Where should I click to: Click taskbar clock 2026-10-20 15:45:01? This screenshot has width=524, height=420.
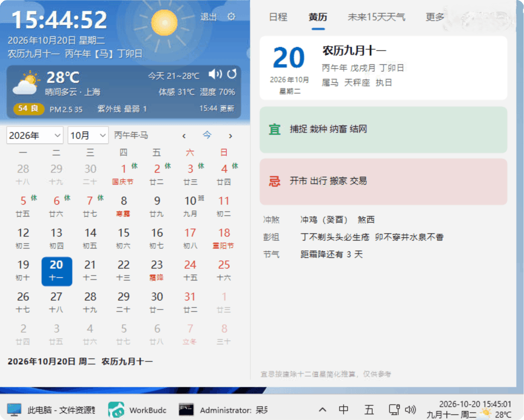coord(475,404)
